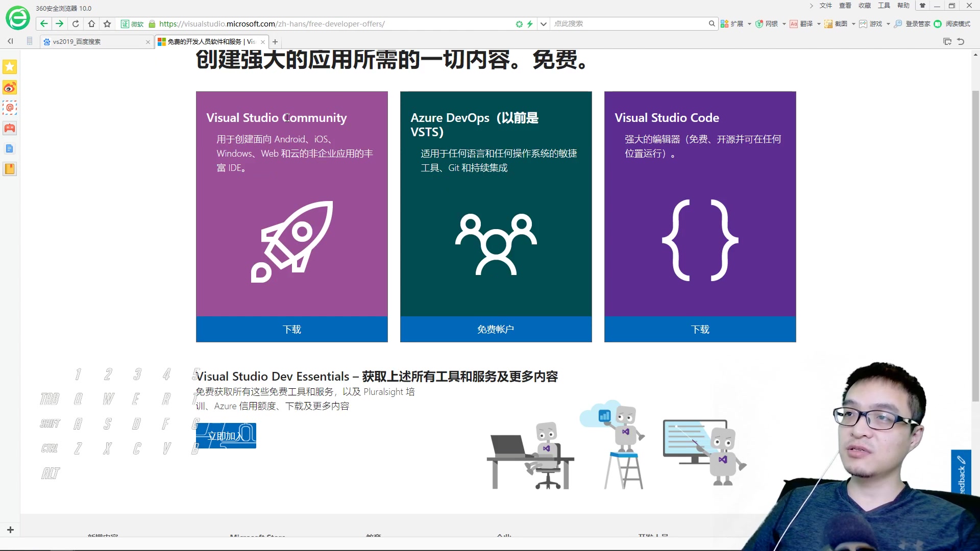This screenshot has height=551, width=980.
Task: Click the skin shirt icon
Action: pyautogui.click(x=922, y=6)
